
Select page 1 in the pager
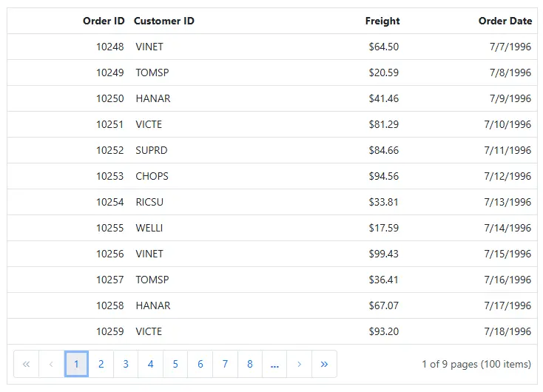point(76,364)
